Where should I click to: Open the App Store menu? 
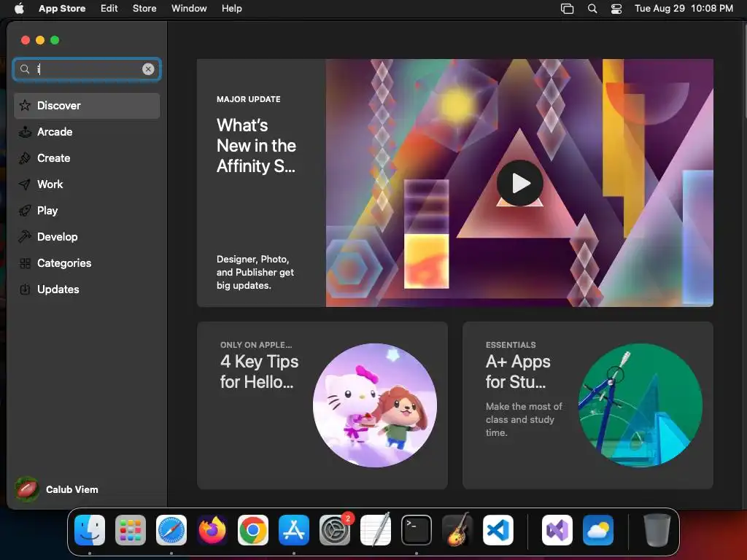coord(62,9)
